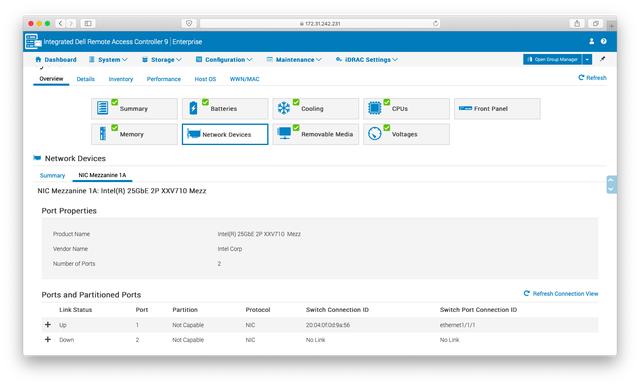This screenshot has height=386, width=640.
Task: Open the help question mark icon
Action: pyautogui.click(x=604, y=41)
